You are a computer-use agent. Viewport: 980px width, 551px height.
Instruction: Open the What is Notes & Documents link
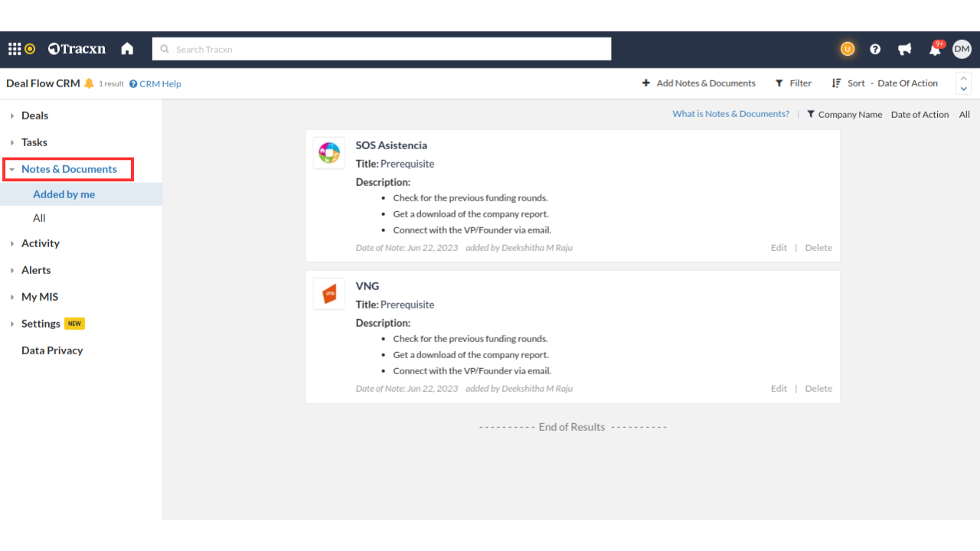coord(730,114)
